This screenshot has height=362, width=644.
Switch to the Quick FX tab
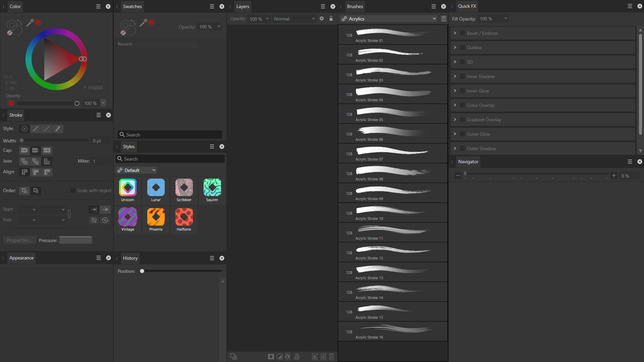pyautogui.click(x=467, y=6)
